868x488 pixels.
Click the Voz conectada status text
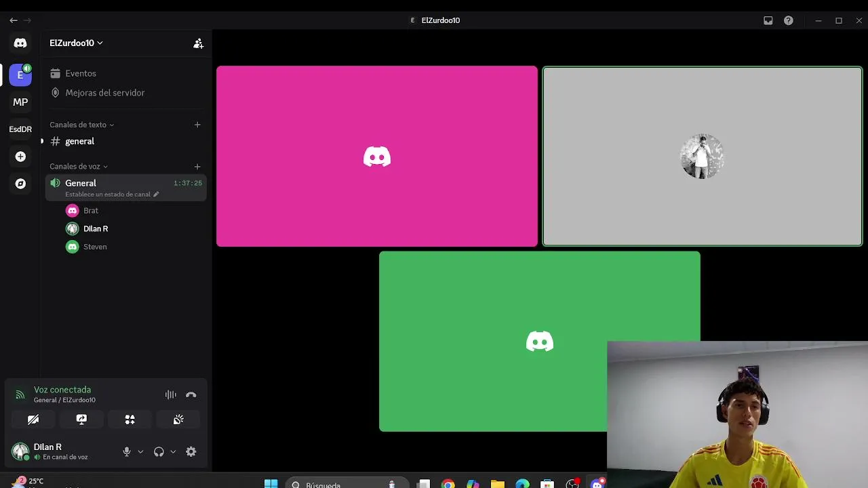pyautogui.click(x=62, y=390)
